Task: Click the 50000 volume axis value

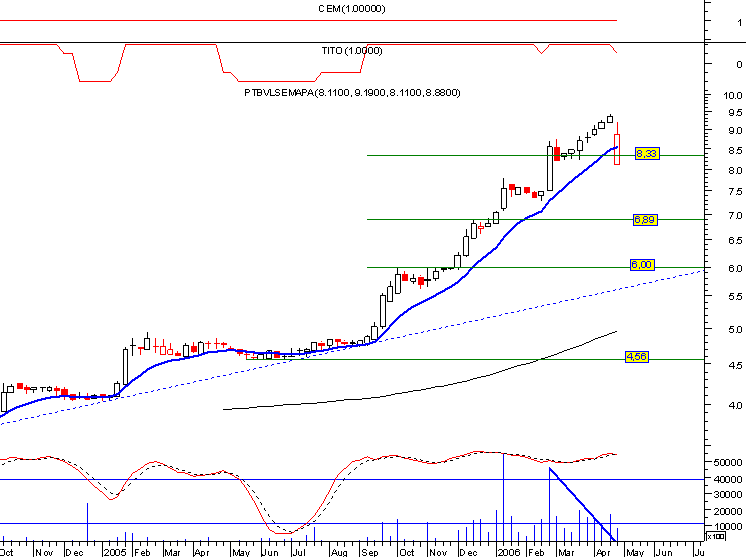Action: click(728, 462)
